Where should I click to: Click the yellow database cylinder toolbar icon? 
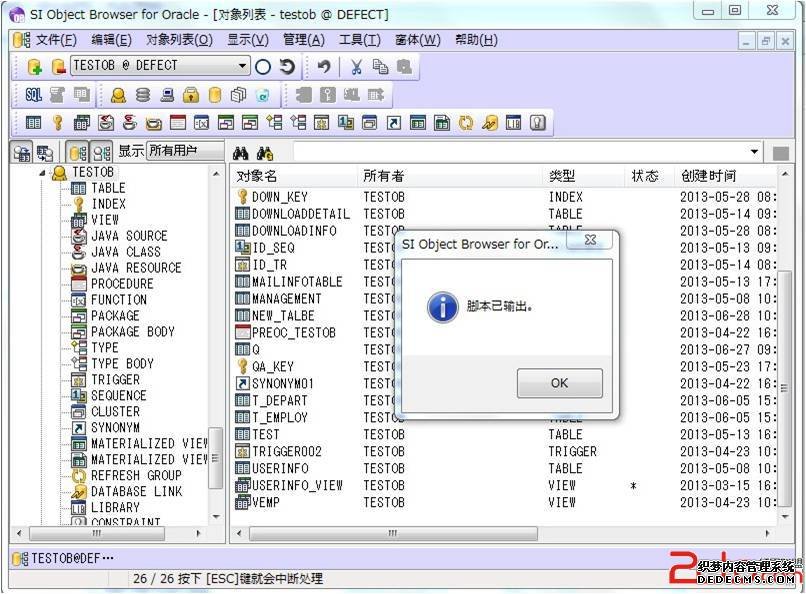click(x=214, y=95)
